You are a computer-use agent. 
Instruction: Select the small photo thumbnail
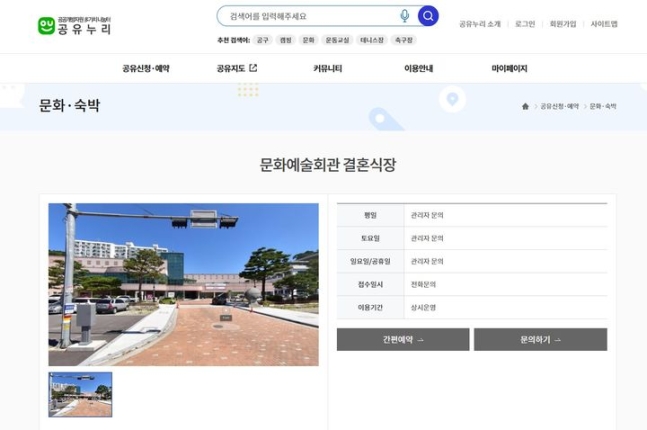(x=80, y=395)
